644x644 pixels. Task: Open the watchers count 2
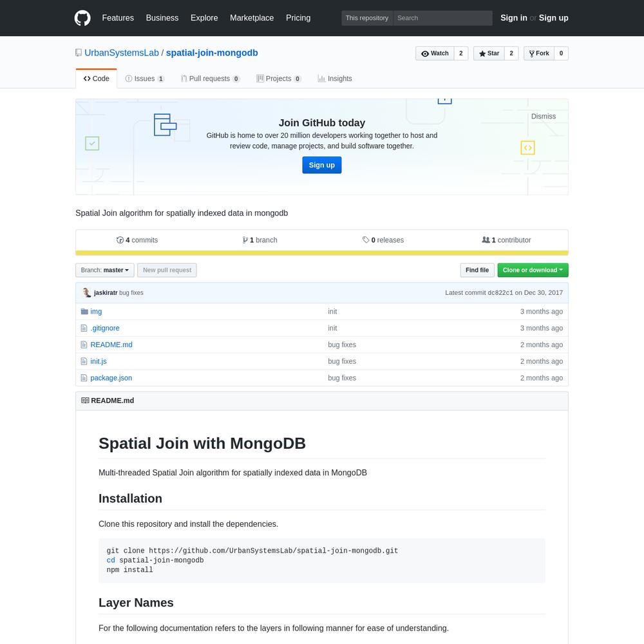[461, 53]
